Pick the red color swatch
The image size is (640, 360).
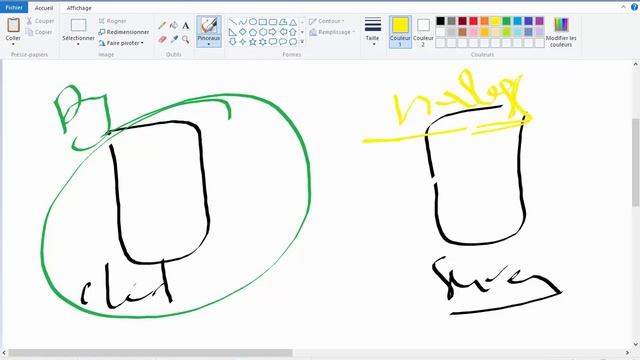(473, 21)
